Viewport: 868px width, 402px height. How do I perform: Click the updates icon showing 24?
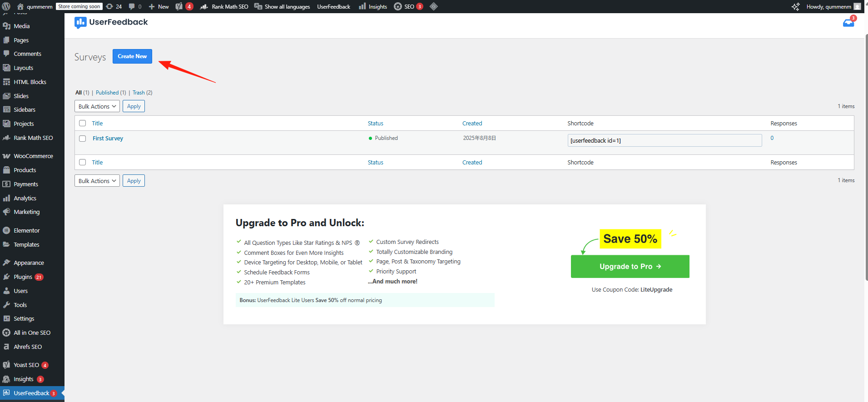[x=114, y=6]
